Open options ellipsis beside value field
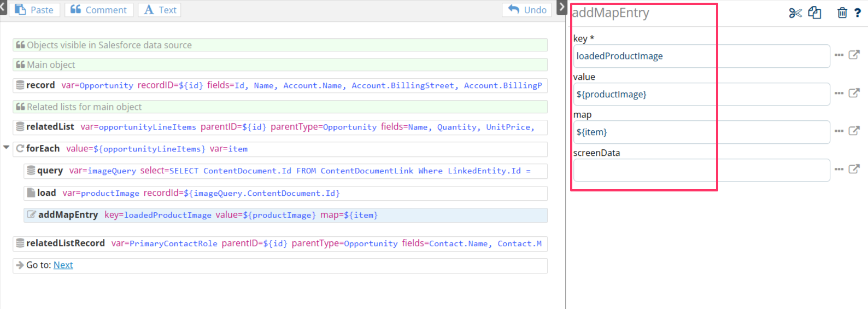 click(x=839, y=93)
